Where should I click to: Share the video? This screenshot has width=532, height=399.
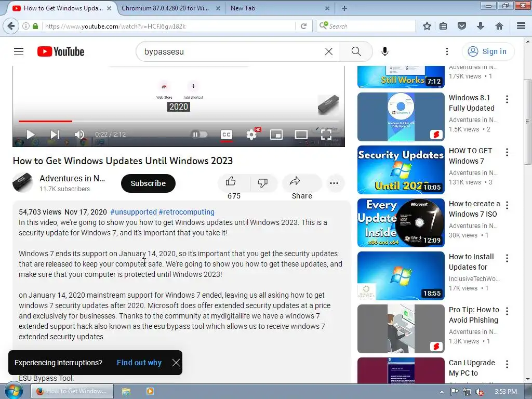302,183
